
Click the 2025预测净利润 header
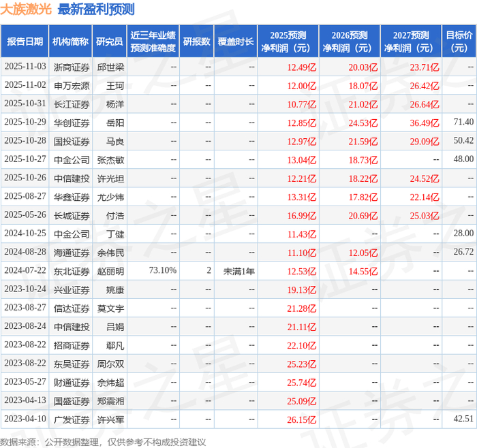(x=288, y=42)
